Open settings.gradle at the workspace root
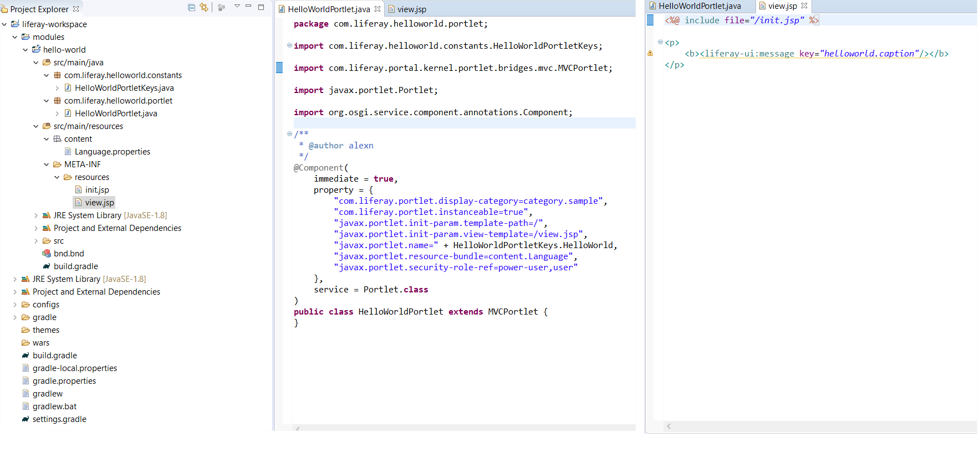This screenshot has height=453, width=980. point(59,419)
